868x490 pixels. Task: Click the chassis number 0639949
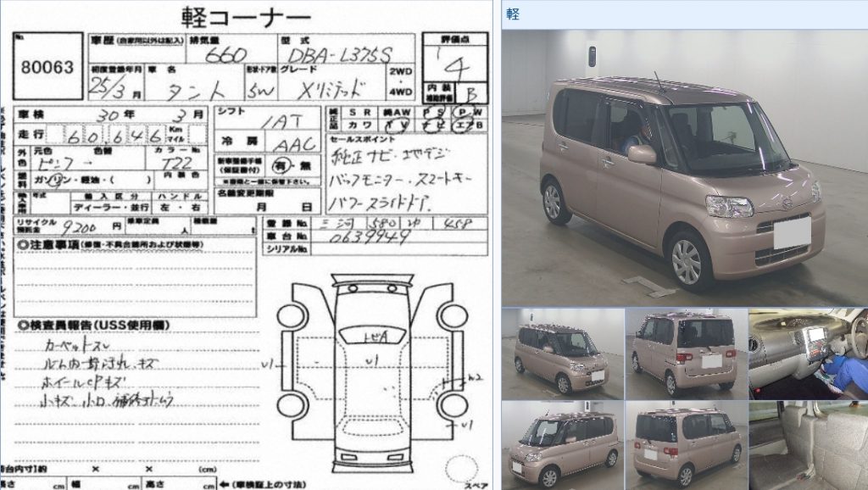point(370,237)
